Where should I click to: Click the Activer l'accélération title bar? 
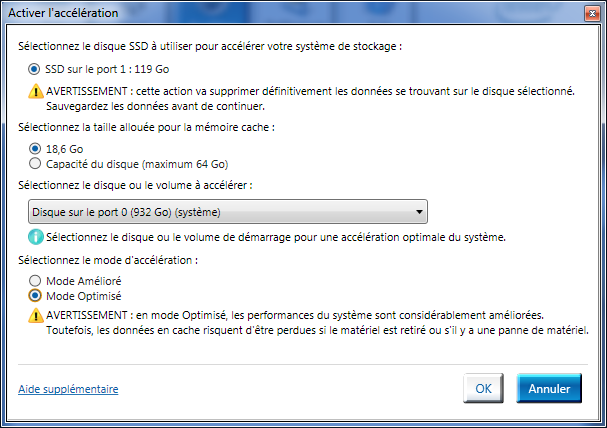click(x=300, y=14)
